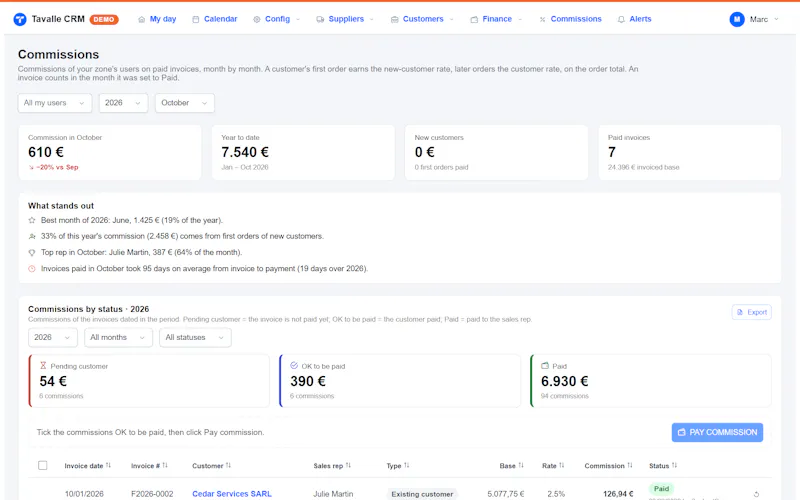Click the Pay Commission button
Screen dimensions: 800x500
click(x=717, y=432)
